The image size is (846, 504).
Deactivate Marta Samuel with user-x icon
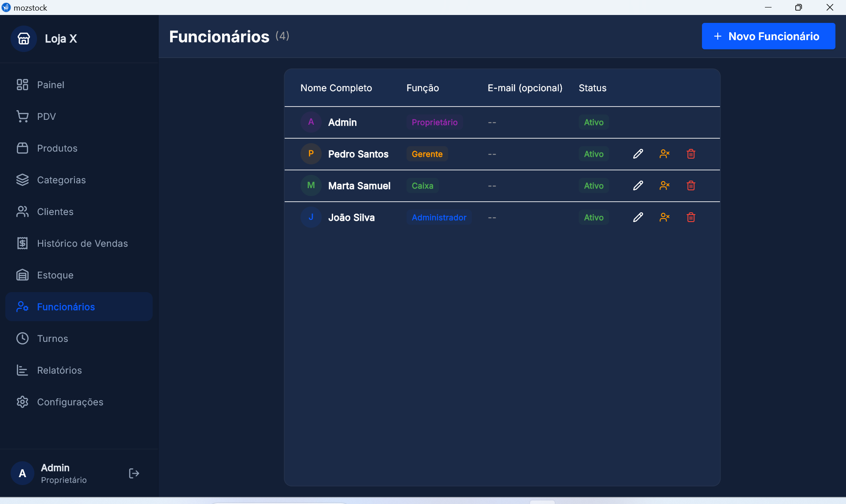click(664, 185)
